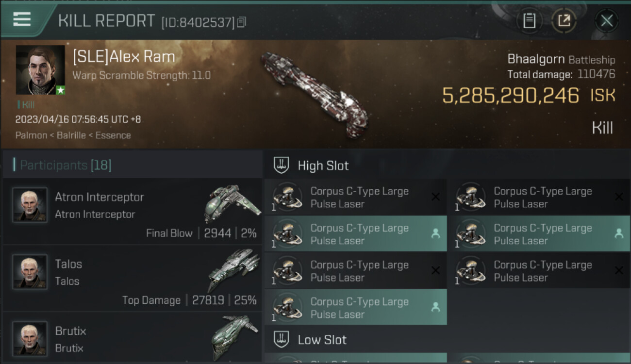Select the Talos participant portrait
This screenshot has width=631, height=364.
point(30,272)
